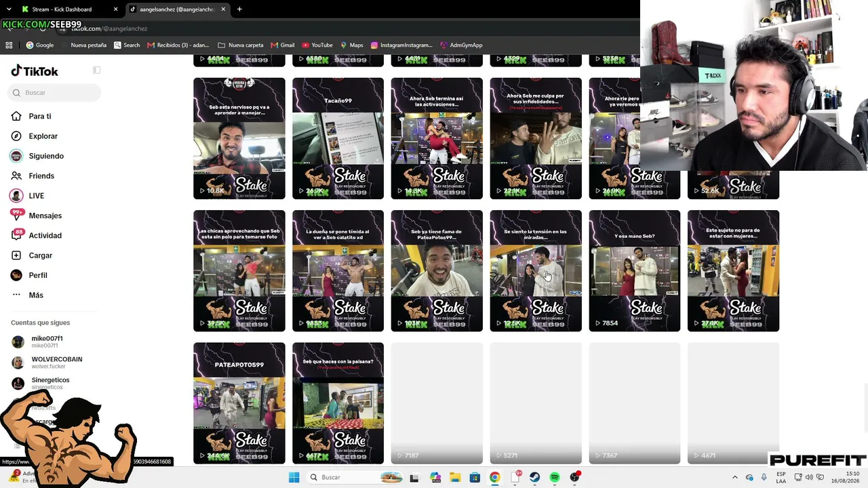This screenshot has height=488, width=868.
Task: Open a new browser tab
Action: [239, 9]
